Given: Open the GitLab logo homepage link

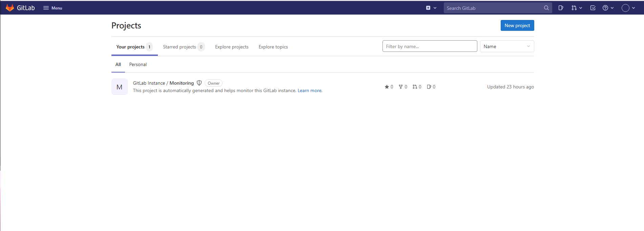Looking at the screenshot, I should (20, 8).
